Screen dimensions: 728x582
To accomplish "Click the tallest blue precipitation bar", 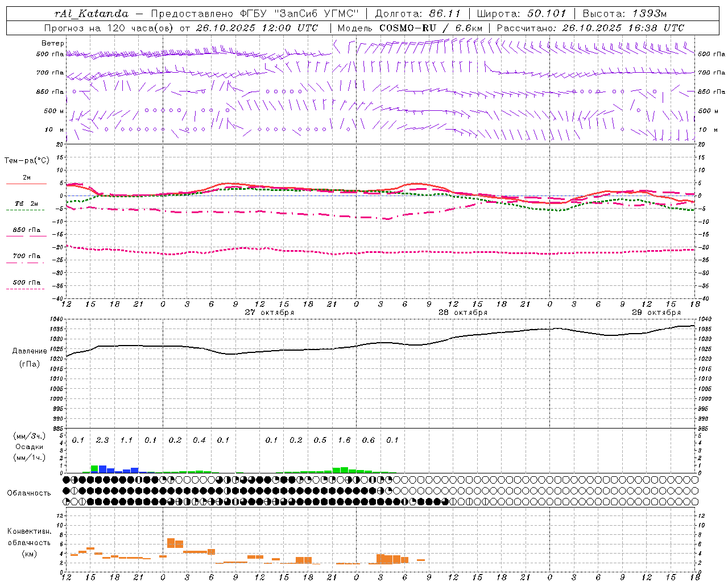I will pyautogui.click(x=102, y=469).
